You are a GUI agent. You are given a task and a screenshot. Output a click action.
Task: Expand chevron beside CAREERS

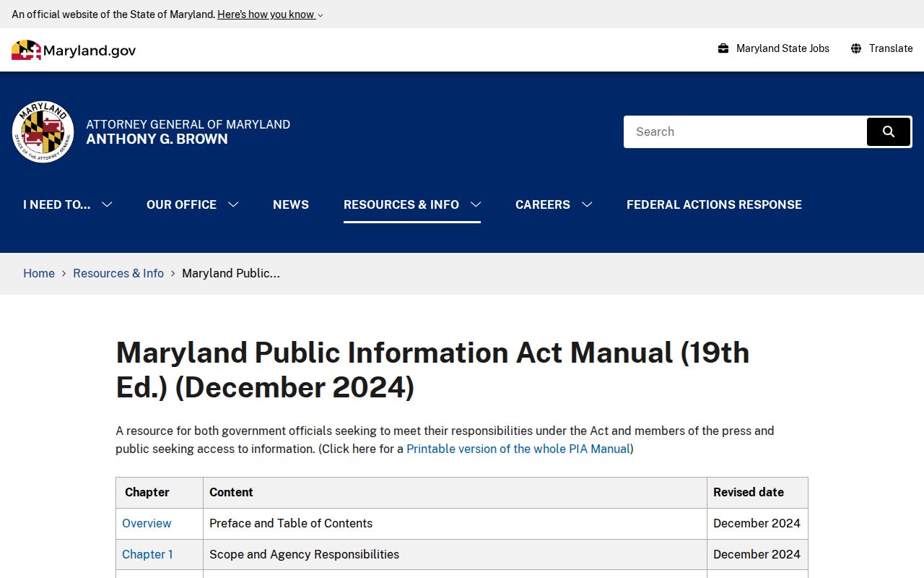587,204
